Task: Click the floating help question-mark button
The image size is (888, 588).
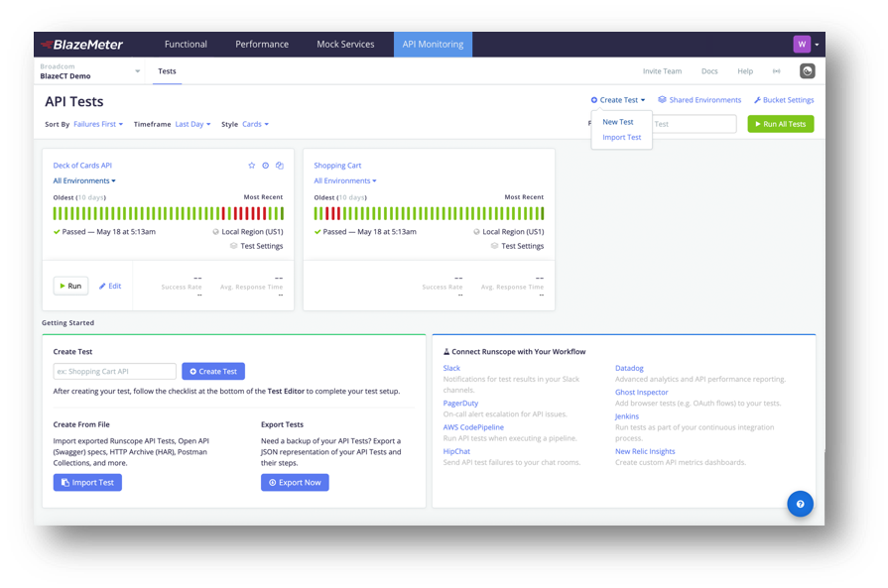Action: coord(800,504)
